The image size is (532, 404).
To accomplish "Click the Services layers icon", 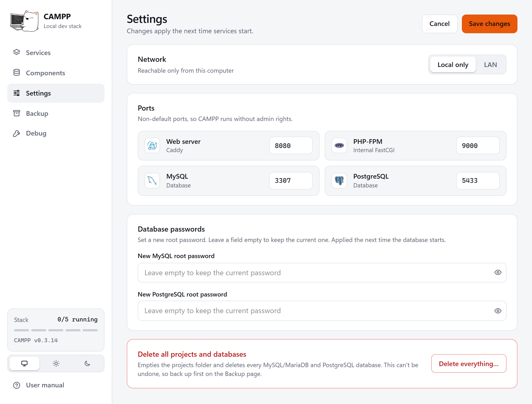I will 17,52.
